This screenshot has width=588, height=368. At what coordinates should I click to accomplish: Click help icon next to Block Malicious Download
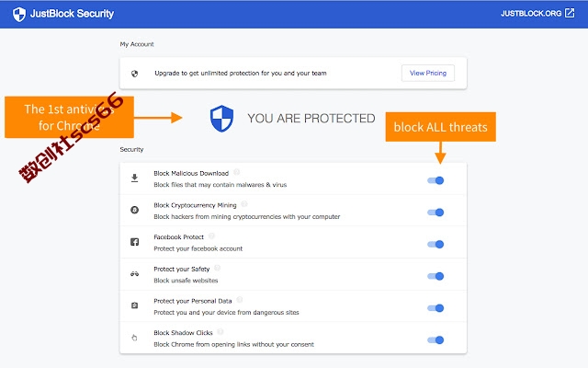point(237,172)
